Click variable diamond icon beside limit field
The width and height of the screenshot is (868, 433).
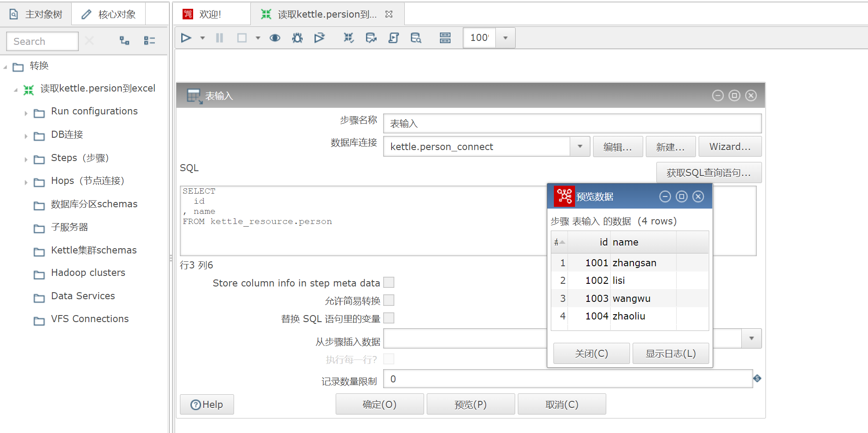[757, 378]
